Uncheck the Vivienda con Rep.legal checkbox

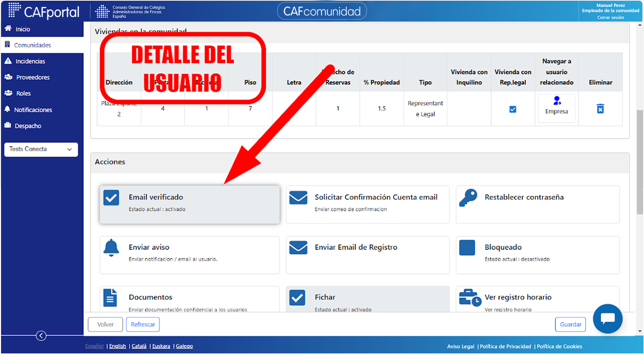[513, 109]
